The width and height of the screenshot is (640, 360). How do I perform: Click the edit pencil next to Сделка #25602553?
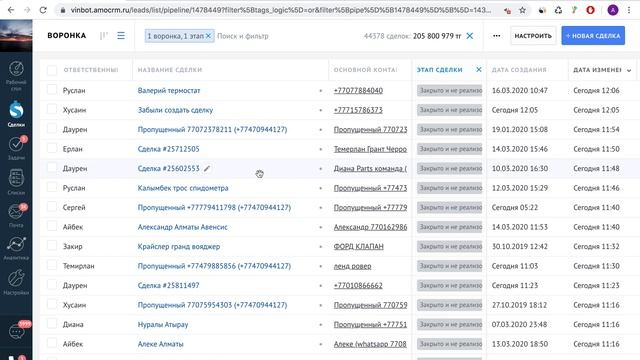207,168
